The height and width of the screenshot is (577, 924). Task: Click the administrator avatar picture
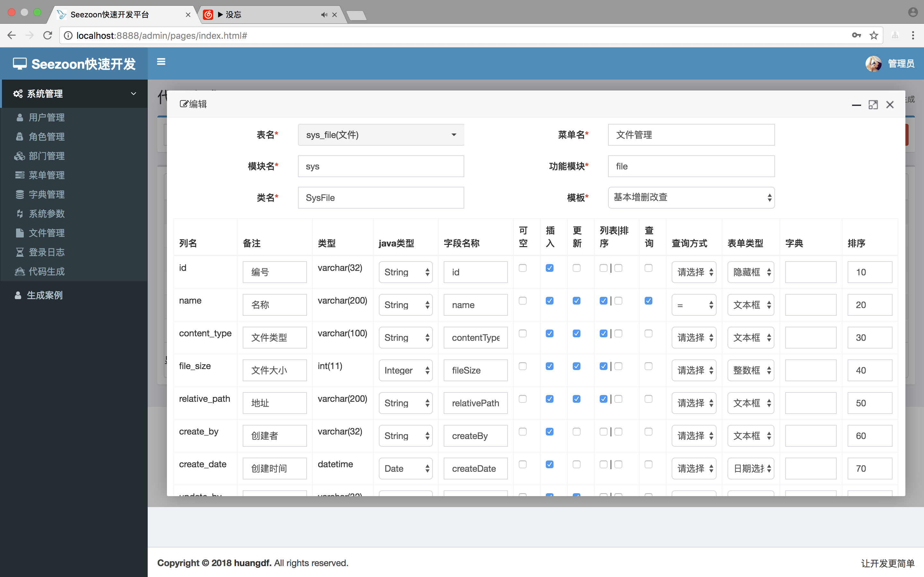(873, 63)
